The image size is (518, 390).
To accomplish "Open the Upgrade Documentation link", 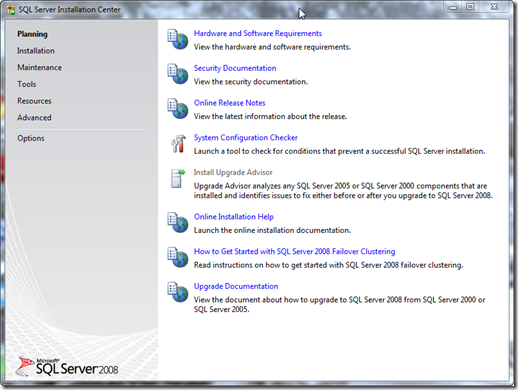I will click(x=236, y=286).
